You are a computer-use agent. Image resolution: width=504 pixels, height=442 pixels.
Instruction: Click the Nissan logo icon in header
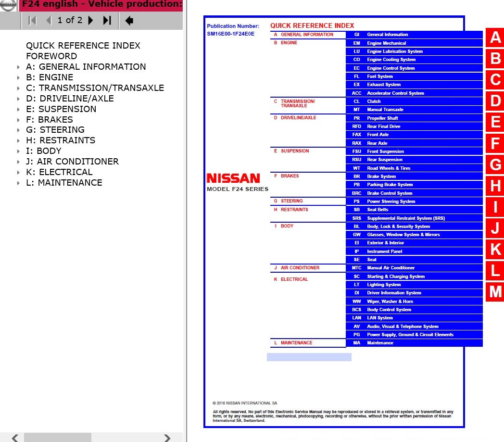pyautogui.click(x=8, y=4)
